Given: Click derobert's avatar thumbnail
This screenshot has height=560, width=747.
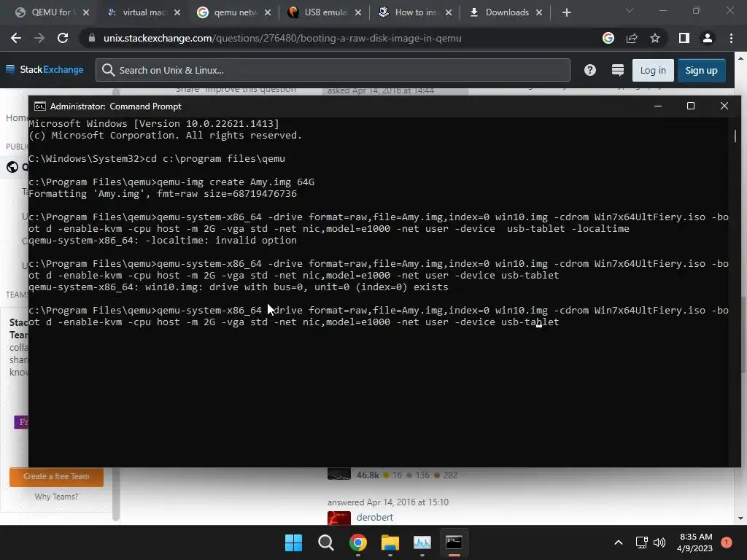Looking at the screenshot, I should coord(339,518).
